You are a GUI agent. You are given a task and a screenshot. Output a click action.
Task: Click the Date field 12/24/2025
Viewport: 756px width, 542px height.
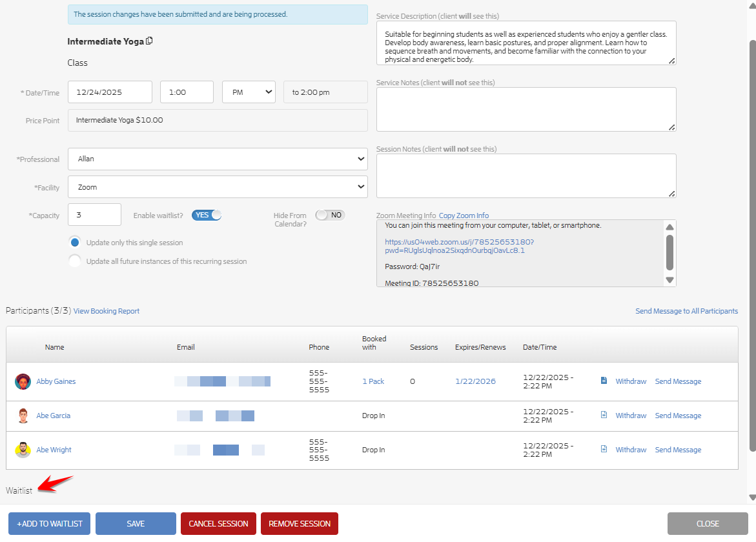tap(110, 92)
